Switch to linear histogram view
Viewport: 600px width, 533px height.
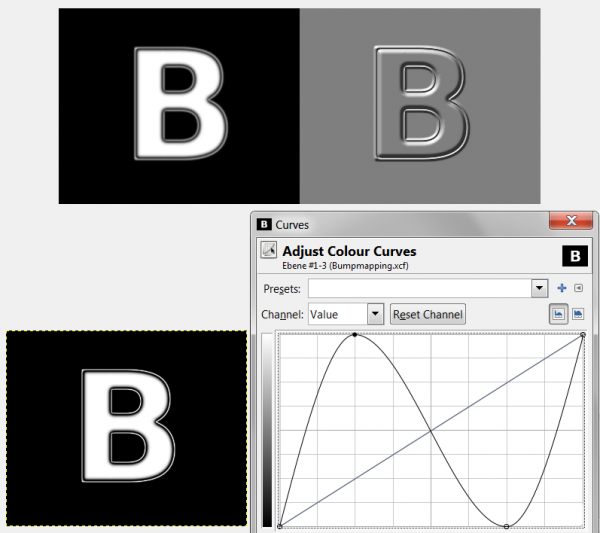(x=558, y=315)
